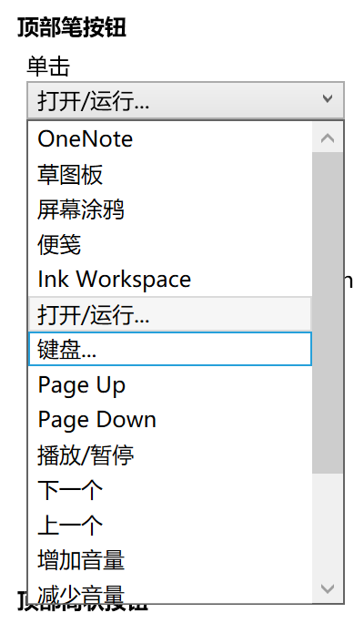Select 增加音量 entry
364x623 pixels.
pyautogui.click(x=170, y=559)
